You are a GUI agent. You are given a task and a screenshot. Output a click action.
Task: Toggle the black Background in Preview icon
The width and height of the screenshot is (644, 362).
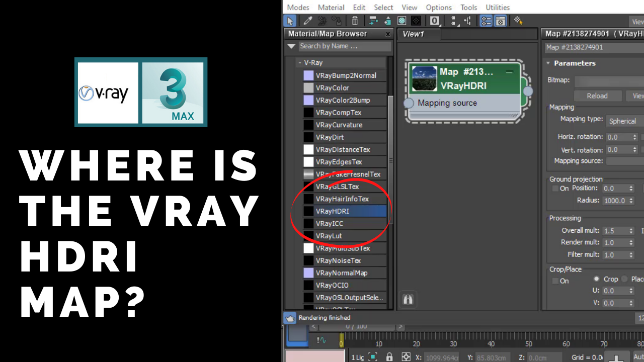pyautogui.click(x=416, y=21)
